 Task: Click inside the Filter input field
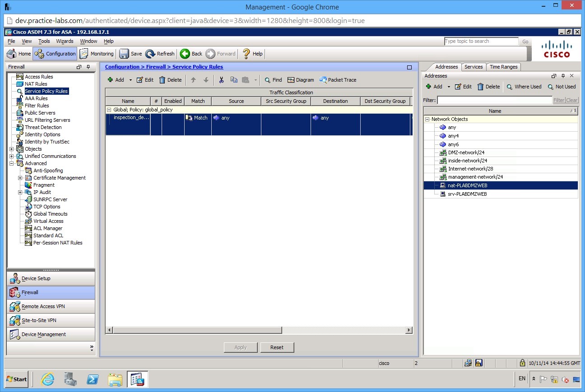point(492,100)
